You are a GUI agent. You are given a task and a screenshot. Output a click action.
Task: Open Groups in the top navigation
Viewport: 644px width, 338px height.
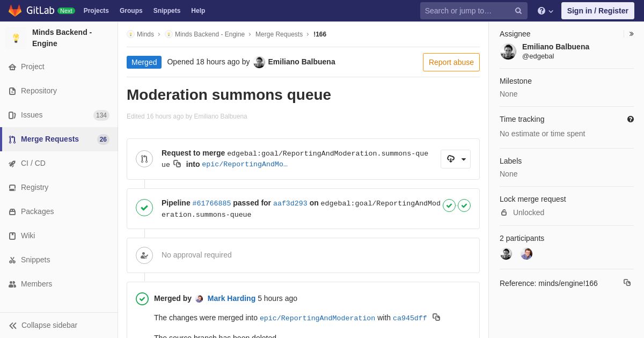131,11
